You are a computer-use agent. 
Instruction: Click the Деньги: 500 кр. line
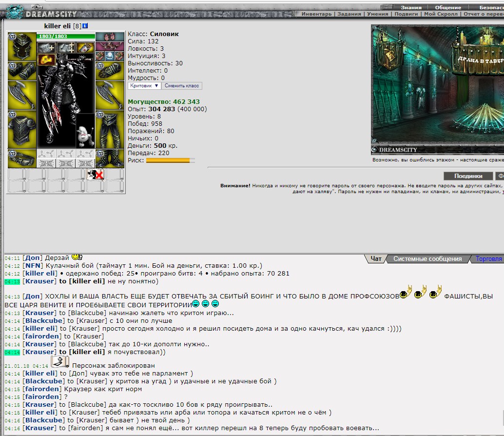pyautogui.click(x=153, y=146)
